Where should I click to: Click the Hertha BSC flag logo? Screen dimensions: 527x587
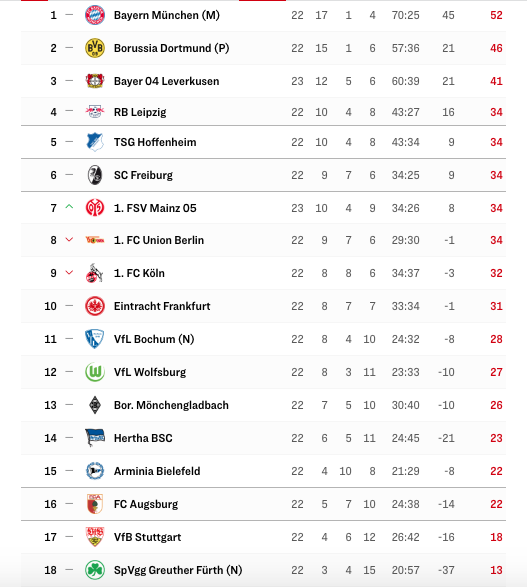95,438
